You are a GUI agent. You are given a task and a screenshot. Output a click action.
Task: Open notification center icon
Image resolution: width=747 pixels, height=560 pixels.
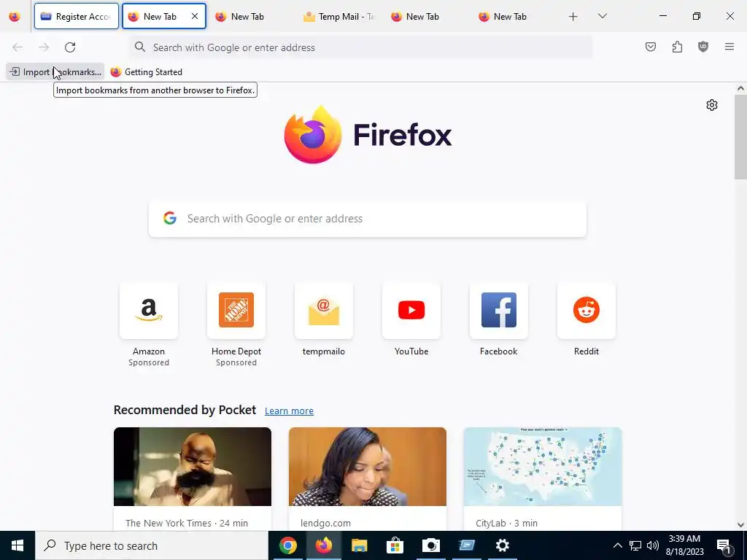pyautogui.click(x=724, y=545)
